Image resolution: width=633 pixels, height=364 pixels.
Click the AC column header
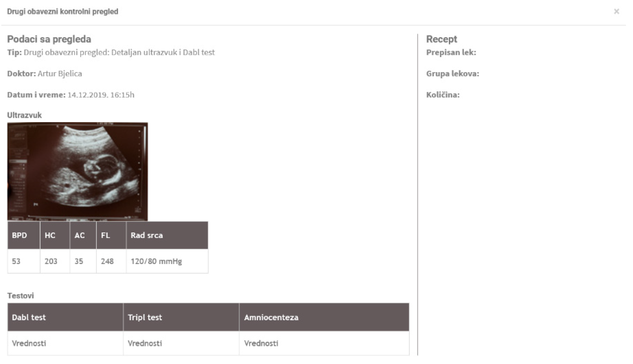click(80, 235)
